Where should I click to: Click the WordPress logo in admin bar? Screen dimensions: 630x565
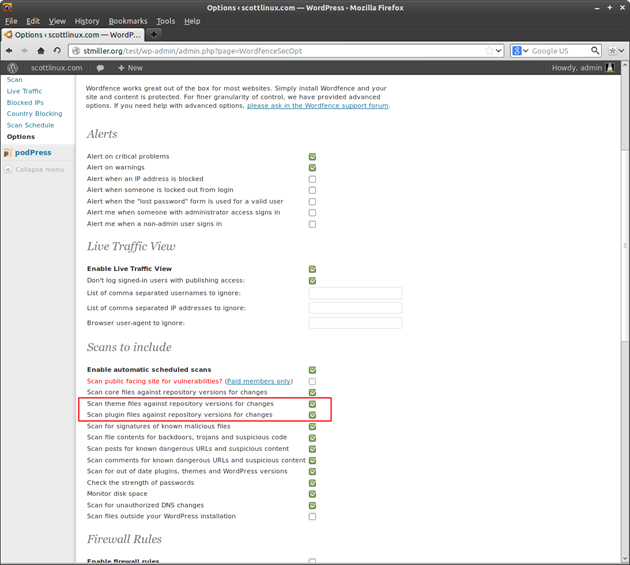pyautogui.click(x=13, y=68)
